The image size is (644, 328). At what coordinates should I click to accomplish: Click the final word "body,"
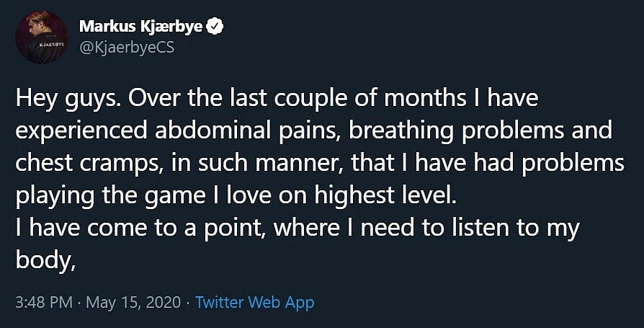[45, 260]
